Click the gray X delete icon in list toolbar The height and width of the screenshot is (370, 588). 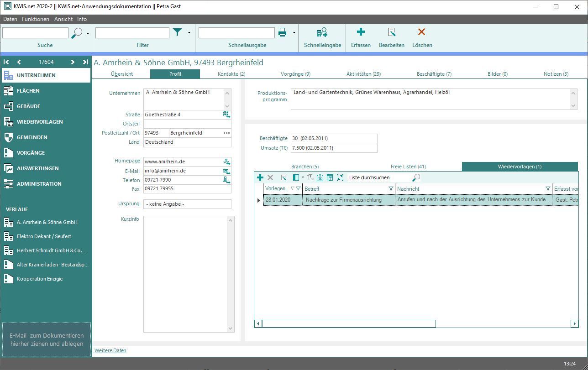(270, 177)
